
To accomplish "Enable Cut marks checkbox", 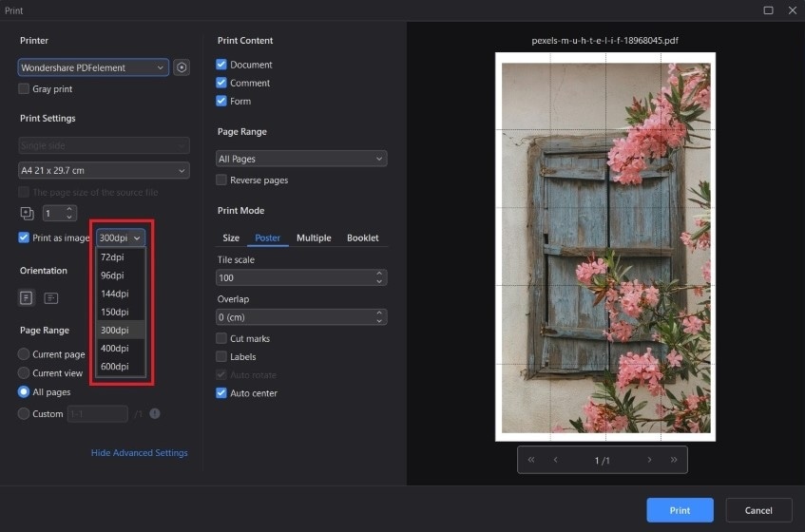I will click(x=221, y=338).
